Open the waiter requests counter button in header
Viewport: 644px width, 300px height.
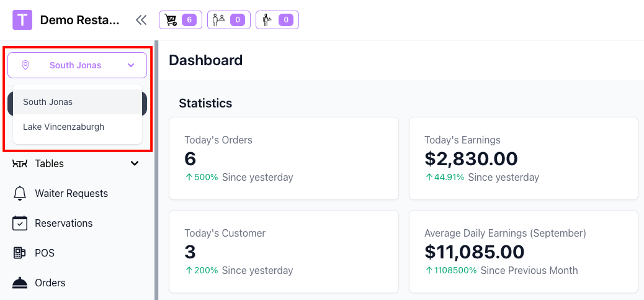[x=277, y=20]
